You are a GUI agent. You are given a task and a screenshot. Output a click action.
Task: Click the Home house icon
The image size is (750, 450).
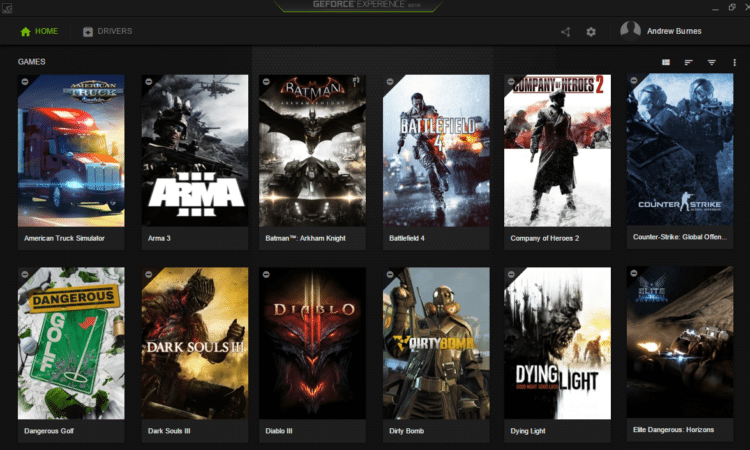click(25, 32)
